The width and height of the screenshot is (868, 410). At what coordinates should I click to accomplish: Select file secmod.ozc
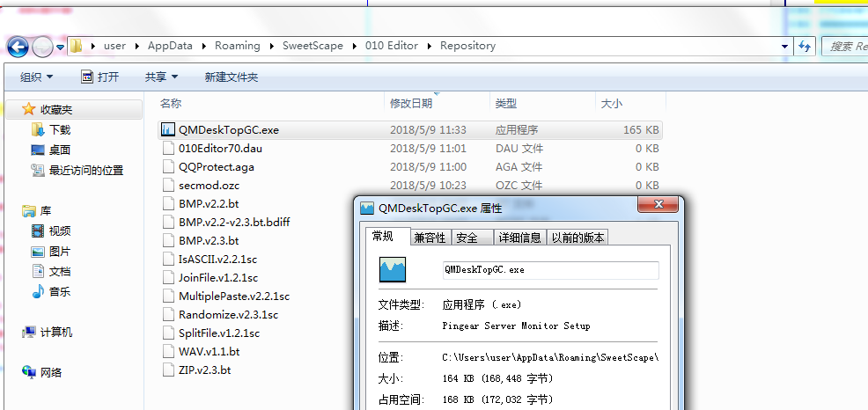click(x=210, y=186)
